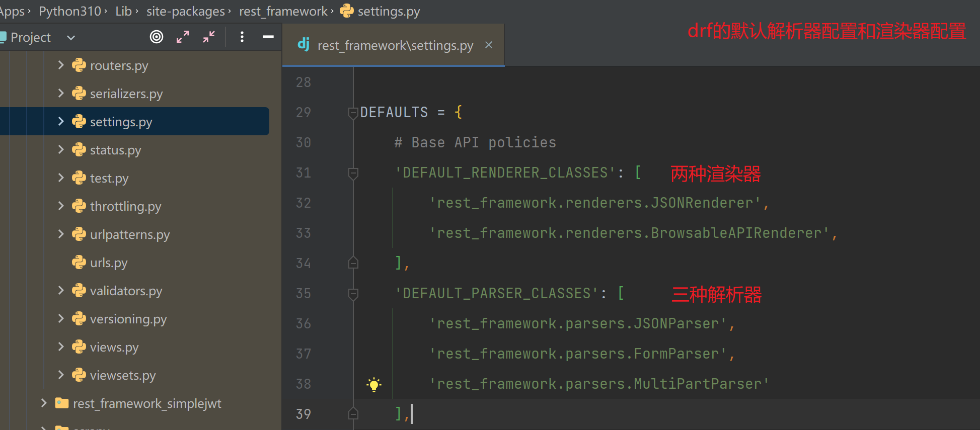980x430 pixels.
Task: Select urls.py in the project tree
Action: tap(109, 263)
